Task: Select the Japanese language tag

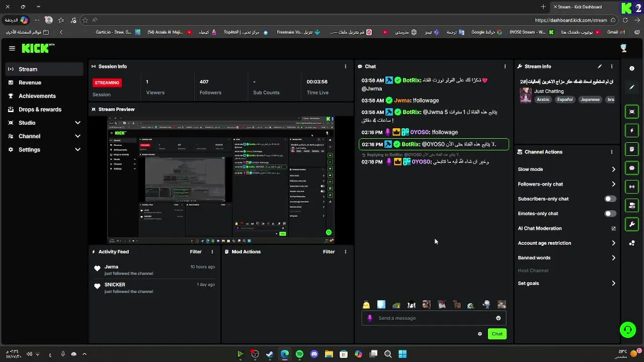Action: [590, 100]
